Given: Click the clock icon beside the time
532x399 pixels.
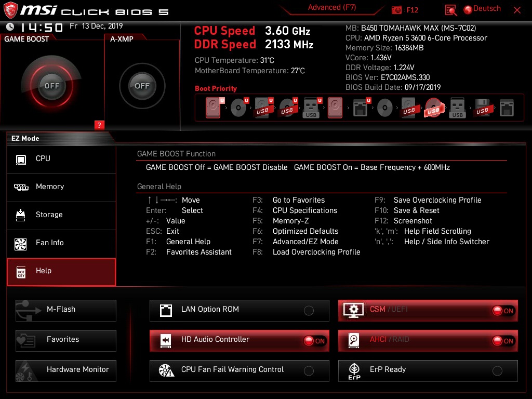Looking at the screenshot, I should [x=10, y=26].
